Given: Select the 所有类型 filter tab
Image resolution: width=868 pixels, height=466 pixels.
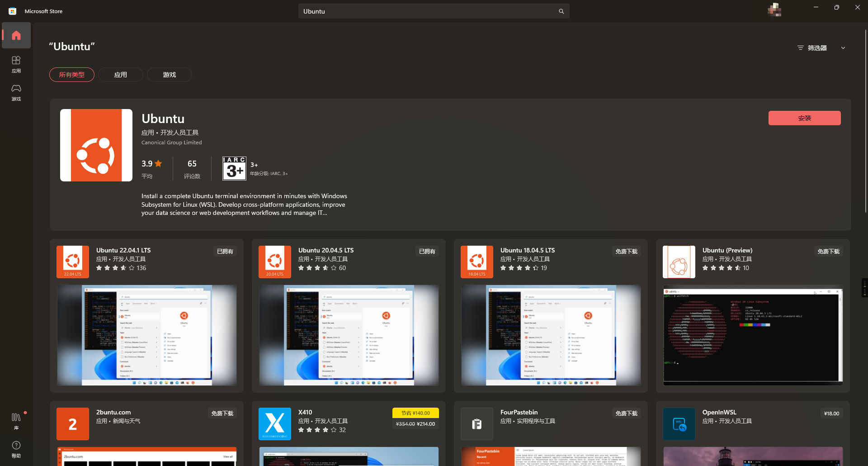Looking at the screenshot, I should [72, 75].
